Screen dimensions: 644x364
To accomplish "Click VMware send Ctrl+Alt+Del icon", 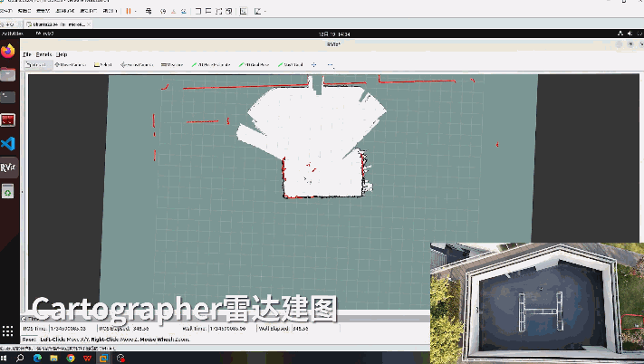I will [x=149, y=11].
